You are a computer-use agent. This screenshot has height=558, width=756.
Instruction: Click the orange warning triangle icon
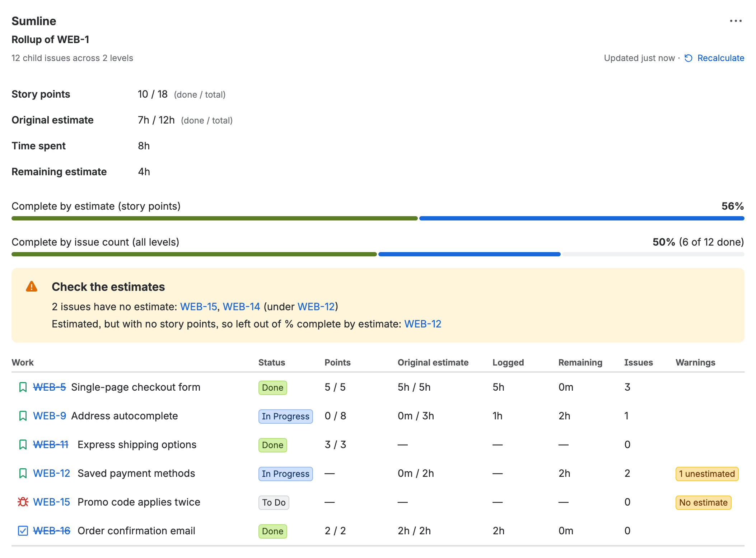point(32,287)
